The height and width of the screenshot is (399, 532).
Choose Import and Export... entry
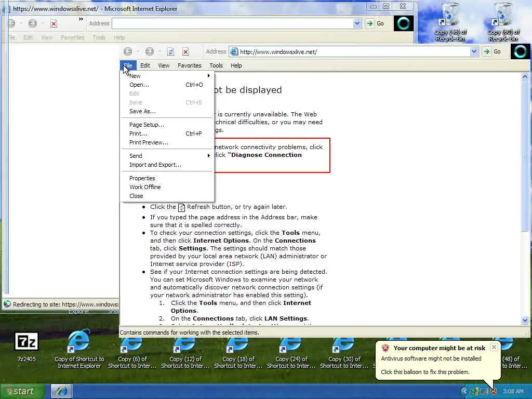168,165
